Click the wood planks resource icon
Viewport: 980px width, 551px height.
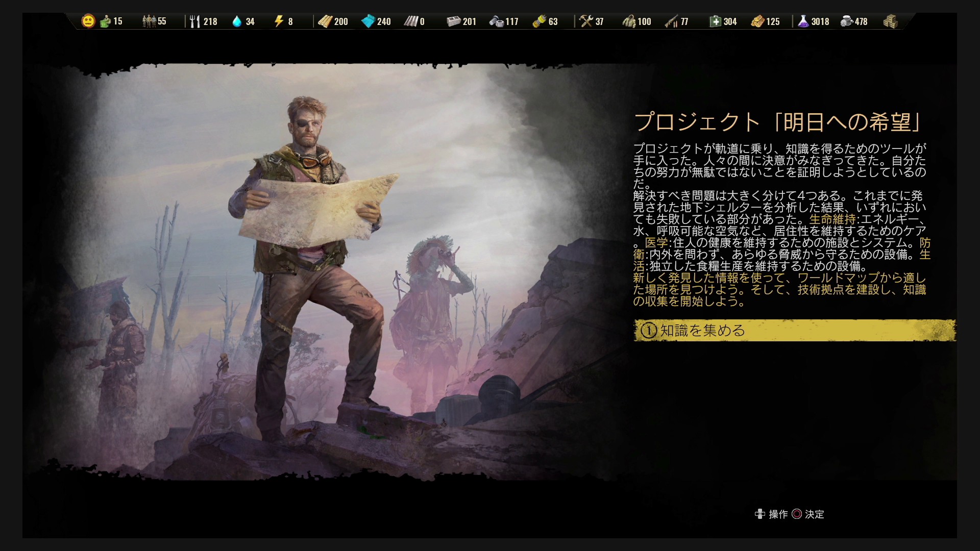[x=325, y=21]
